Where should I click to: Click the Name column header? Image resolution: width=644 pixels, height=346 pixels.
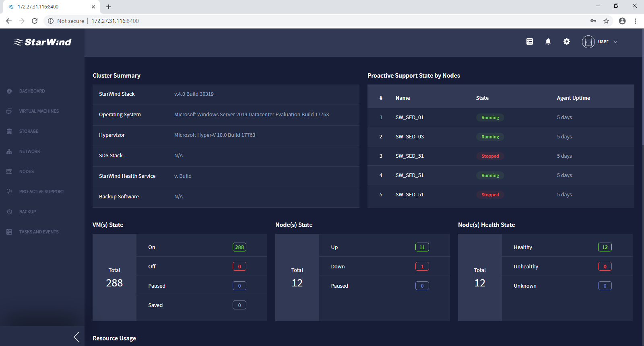tap(402, 98)
